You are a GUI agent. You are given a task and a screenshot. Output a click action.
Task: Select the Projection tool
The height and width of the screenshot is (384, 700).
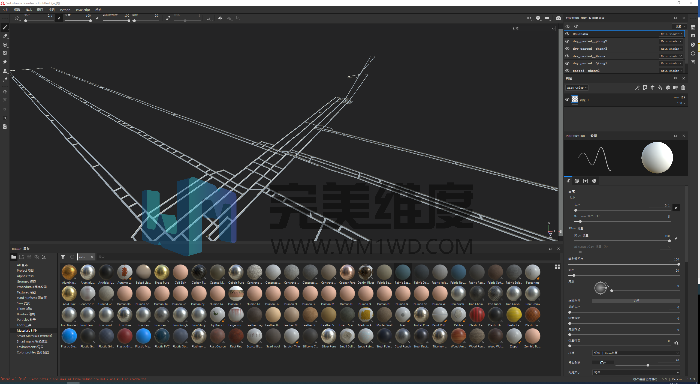5,45
